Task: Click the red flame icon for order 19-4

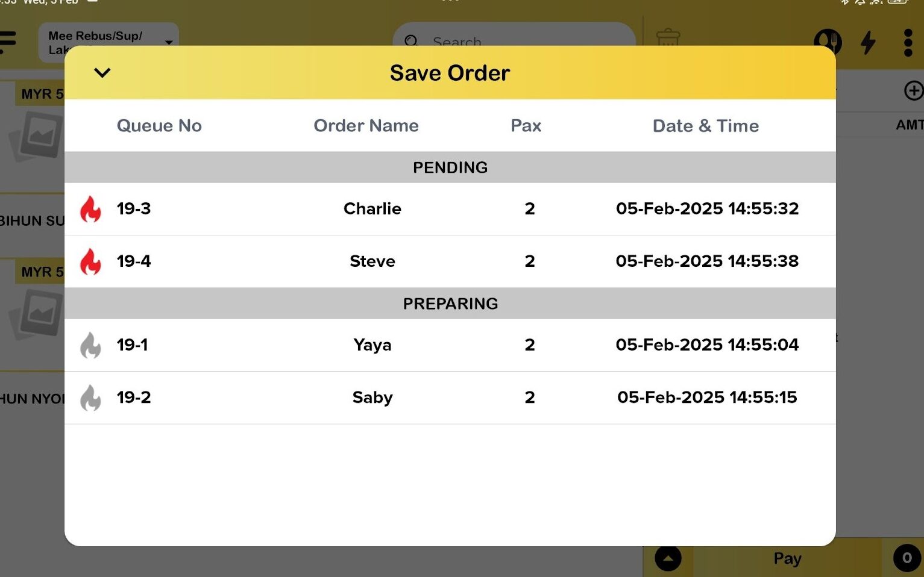Action: coord(90,261)
